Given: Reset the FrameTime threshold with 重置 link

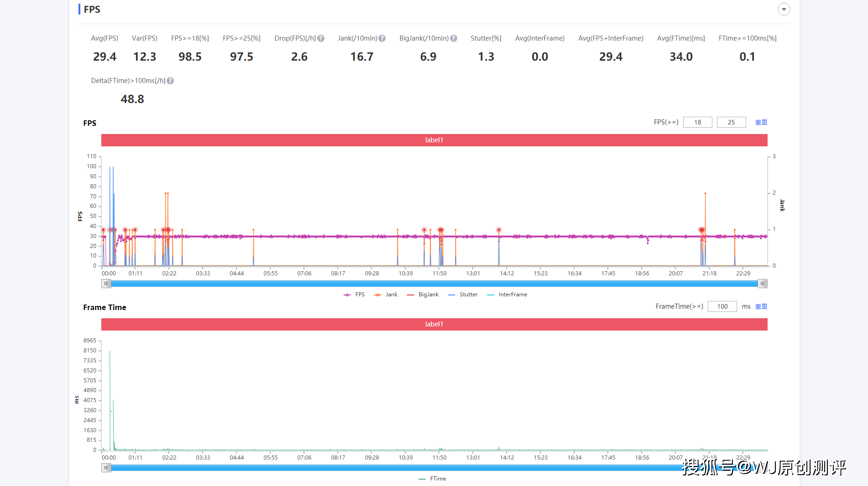Looking at the screenshot, I should point(761,306).
